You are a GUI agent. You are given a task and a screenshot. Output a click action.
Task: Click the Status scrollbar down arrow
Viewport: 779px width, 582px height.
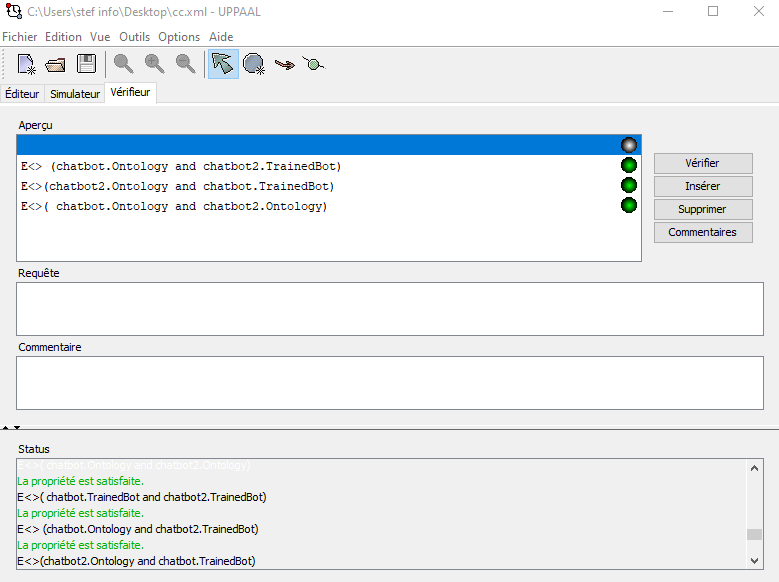(754, 561)
